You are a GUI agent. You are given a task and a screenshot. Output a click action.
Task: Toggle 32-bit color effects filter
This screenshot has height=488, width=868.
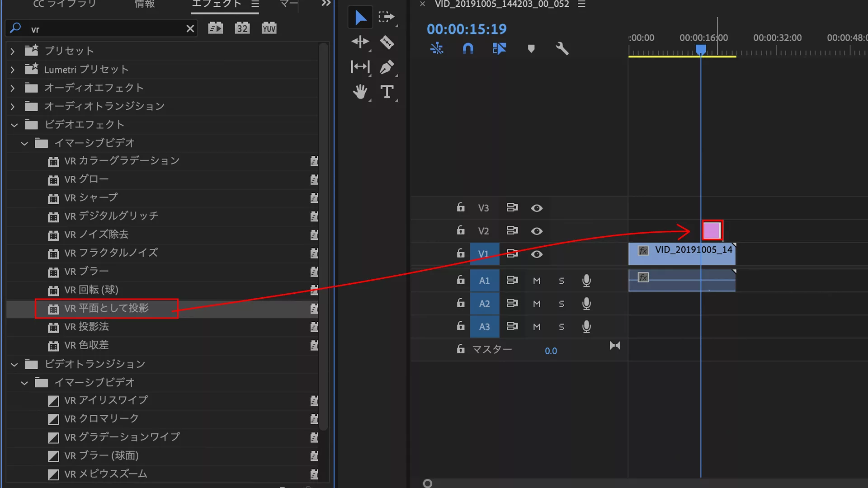click(x=242, y=28)
